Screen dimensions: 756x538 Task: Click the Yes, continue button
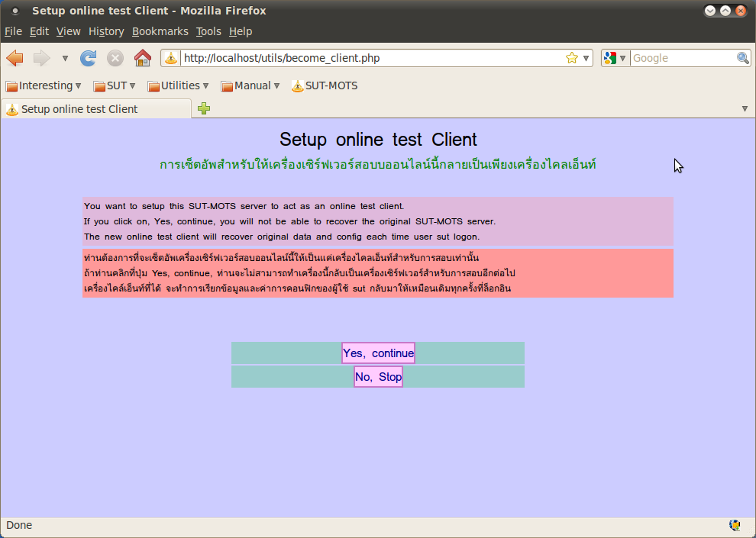tap(379, 353)
